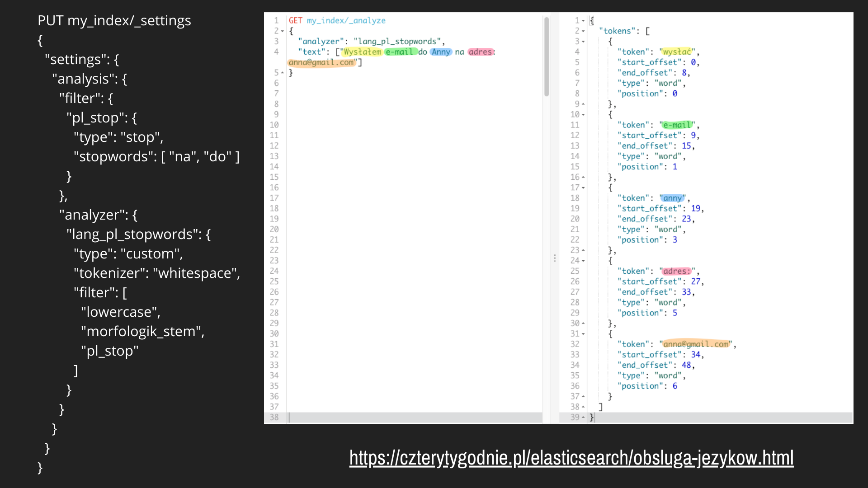Click "start_offset": 27 in the response
This screenshot has width=868, height=488.
(660, 282)
